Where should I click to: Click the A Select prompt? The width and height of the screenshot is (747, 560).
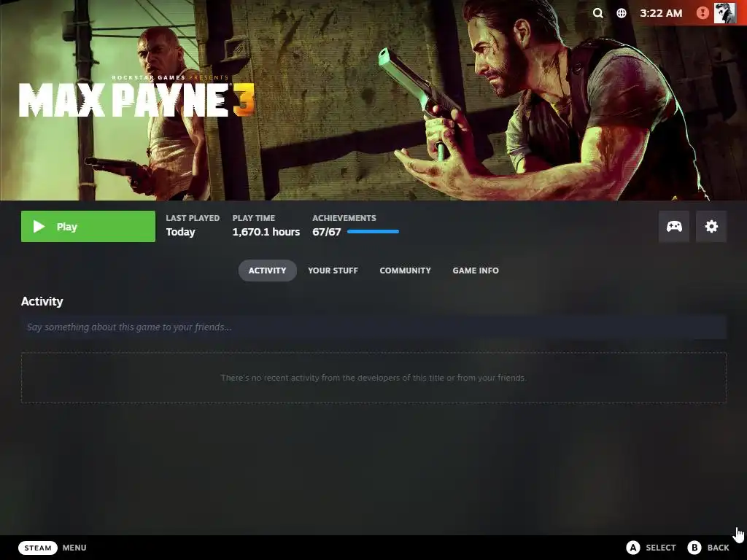[651, 548]
